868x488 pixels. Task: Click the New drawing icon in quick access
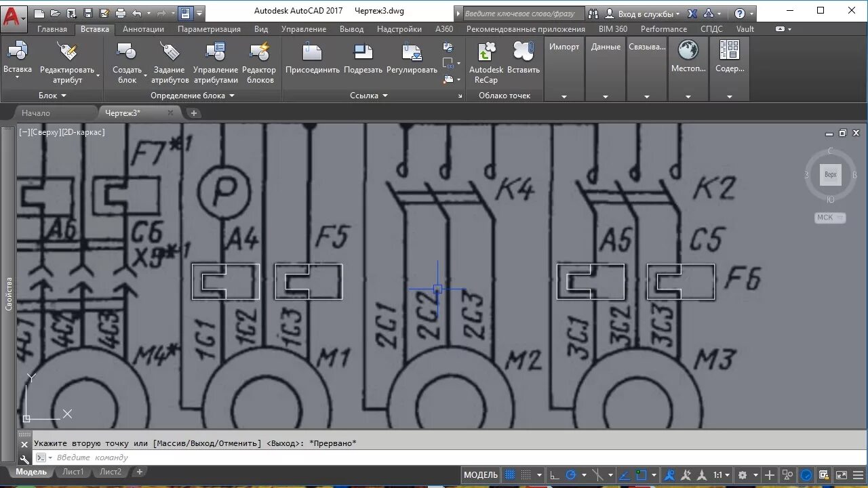39,13
